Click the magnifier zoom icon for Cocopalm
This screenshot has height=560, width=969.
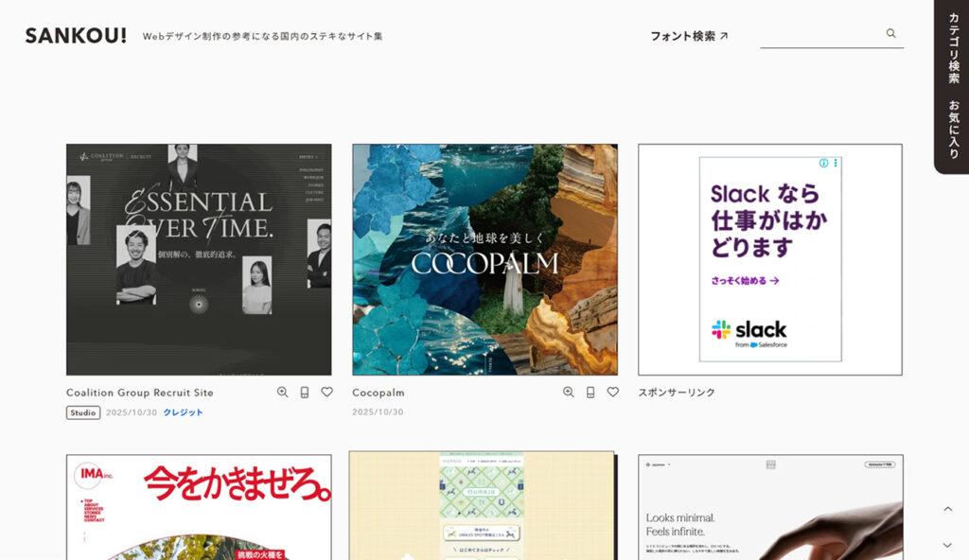pos(568,392)
